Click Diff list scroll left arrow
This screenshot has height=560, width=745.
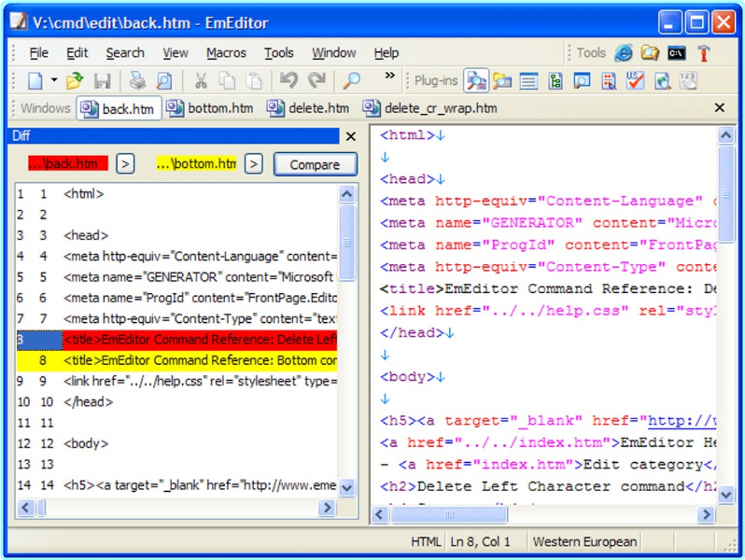coord(25,508)
